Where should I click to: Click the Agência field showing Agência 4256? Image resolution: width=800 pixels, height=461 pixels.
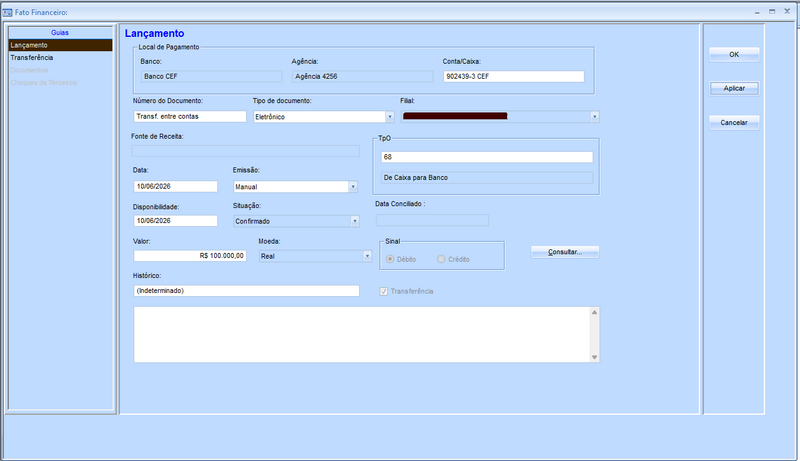[x=363, y=76]
